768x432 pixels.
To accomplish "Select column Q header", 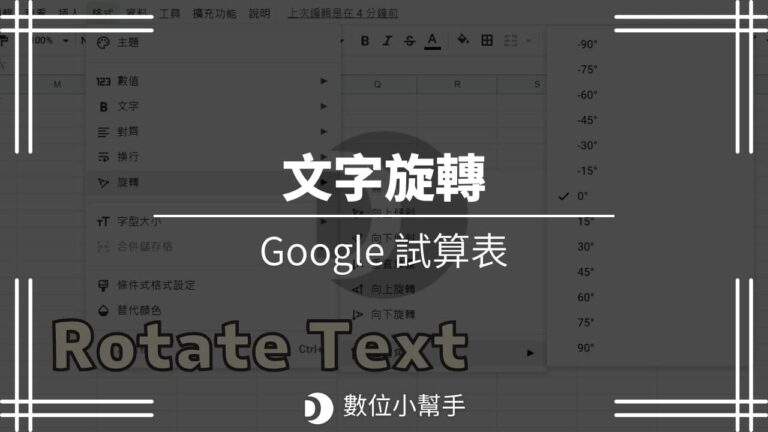I will (377, 84).
